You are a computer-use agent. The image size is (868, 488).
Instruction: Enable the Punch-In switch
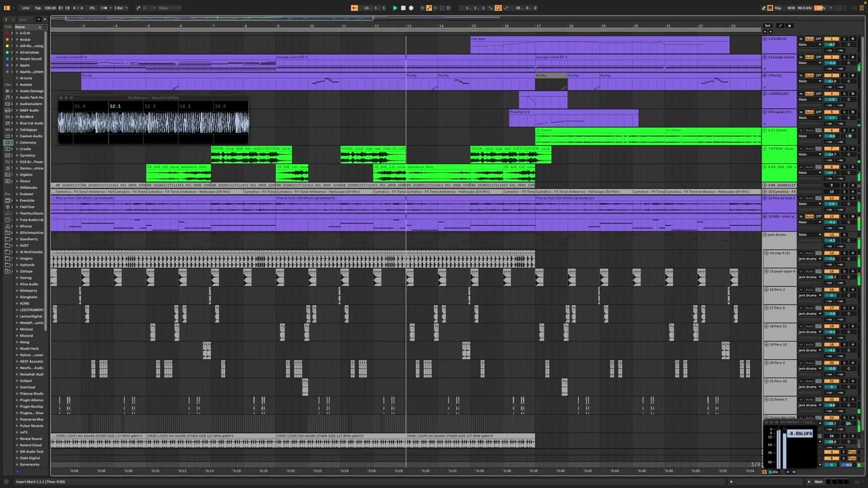(x=490, y=7)
